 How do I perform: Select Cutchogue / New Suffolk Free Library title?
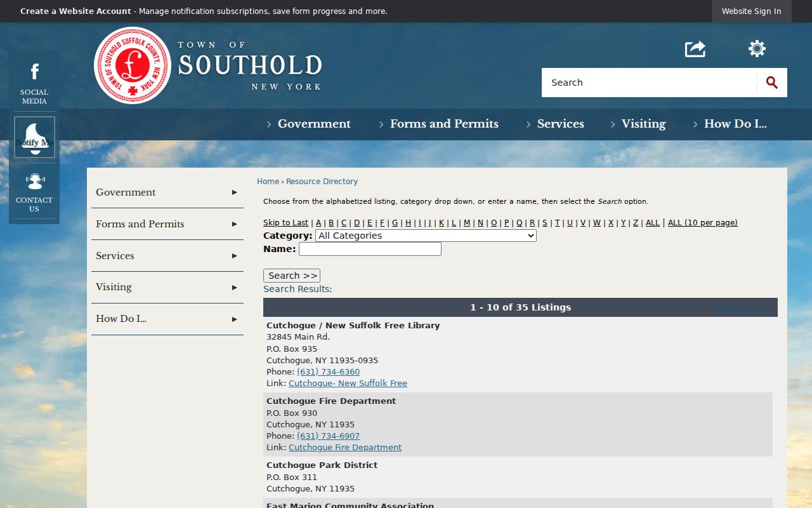(x=353, y=326)
